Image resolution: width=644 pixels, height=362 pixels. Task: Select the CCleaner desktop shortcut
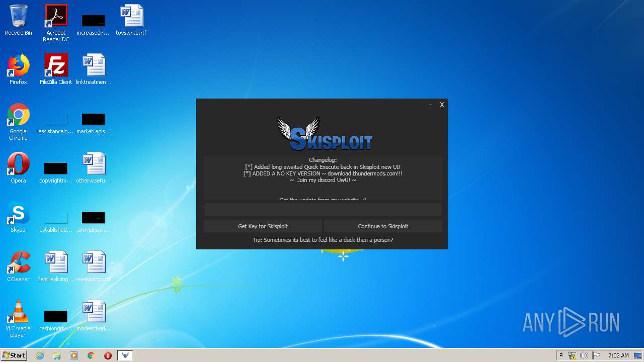coord(18,266)
